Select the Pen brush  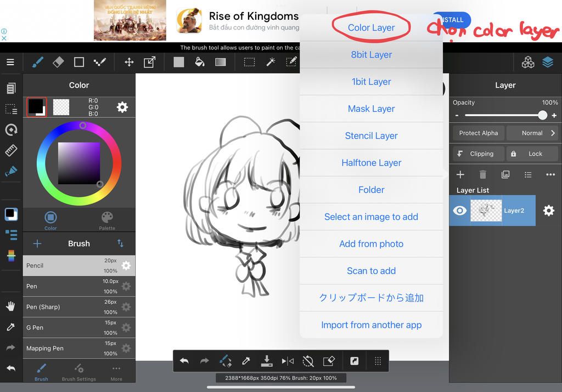pyautogui.click(x=79, y=286)
